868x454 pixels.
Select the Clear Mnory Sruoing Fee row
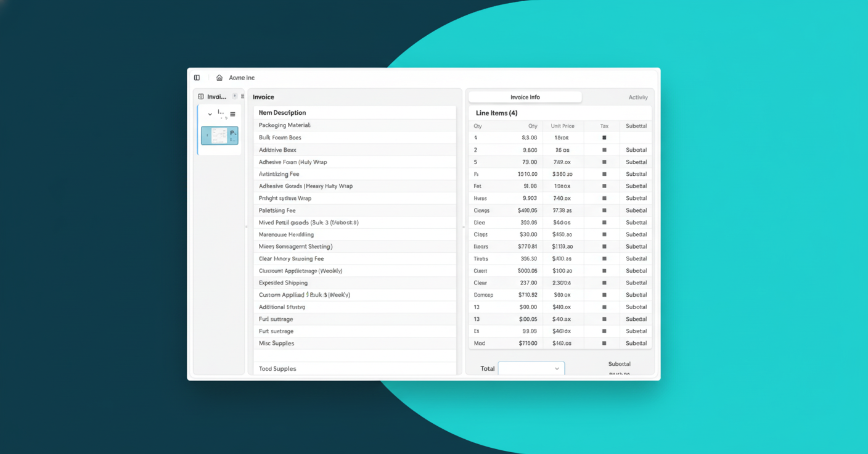pos(354,258)
